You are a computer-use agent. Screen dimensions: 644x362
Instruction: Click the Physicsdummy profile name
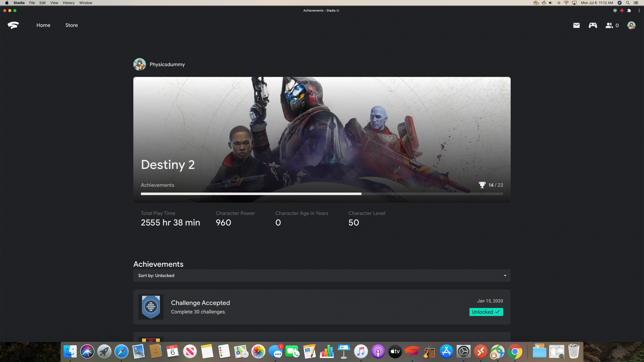167,64
